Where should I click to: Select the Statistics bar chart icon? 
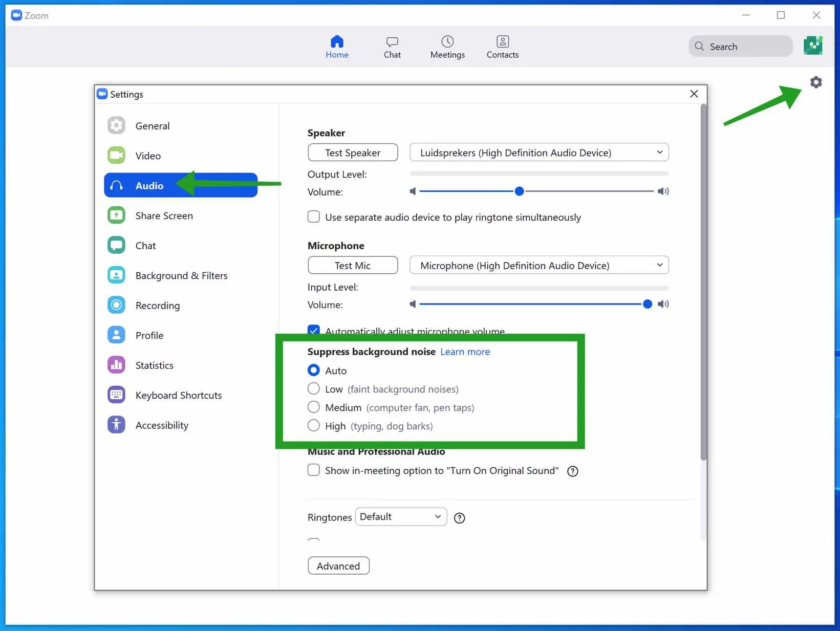click(x=116, y=365)
